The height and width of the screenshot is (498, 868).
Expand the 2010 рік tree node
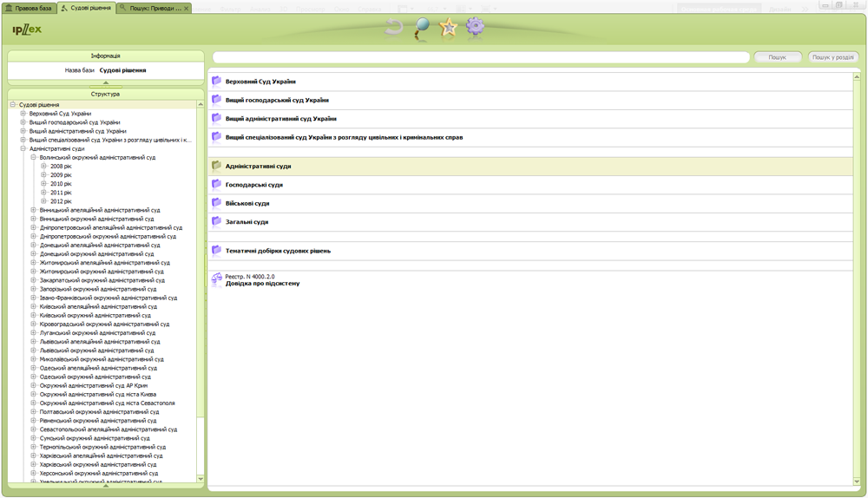coord(43,183)
